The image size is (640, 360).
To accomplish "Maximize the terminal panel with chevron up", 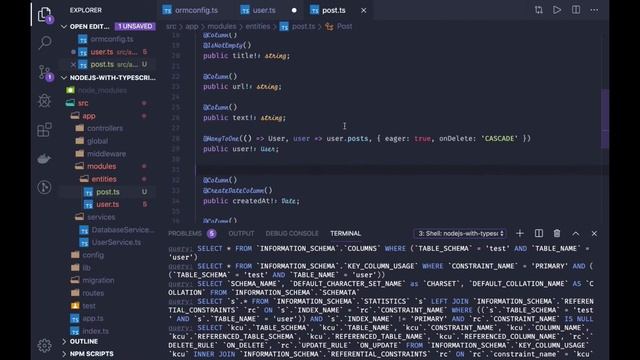I will point(576,233).
